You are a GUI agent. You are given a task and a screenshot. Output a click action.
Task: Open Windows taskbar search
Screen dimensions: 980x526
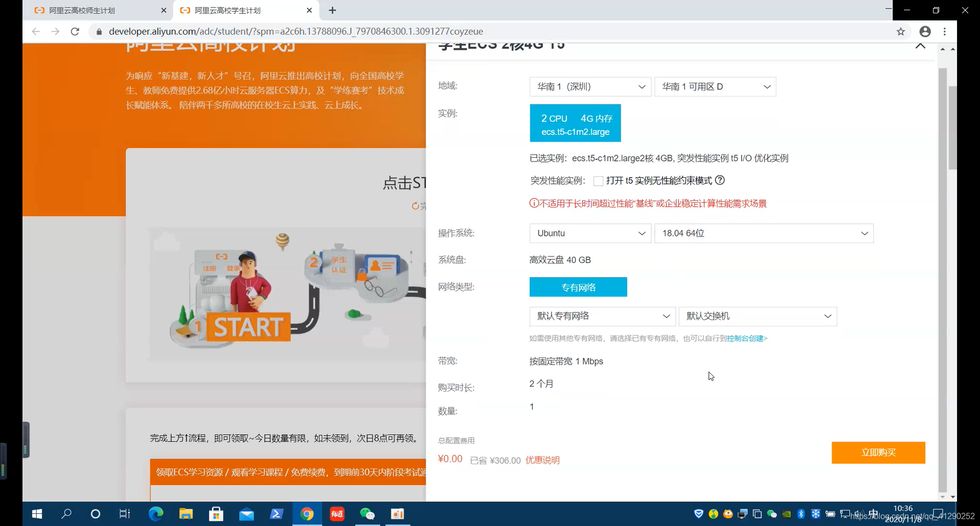pos(66,514)
